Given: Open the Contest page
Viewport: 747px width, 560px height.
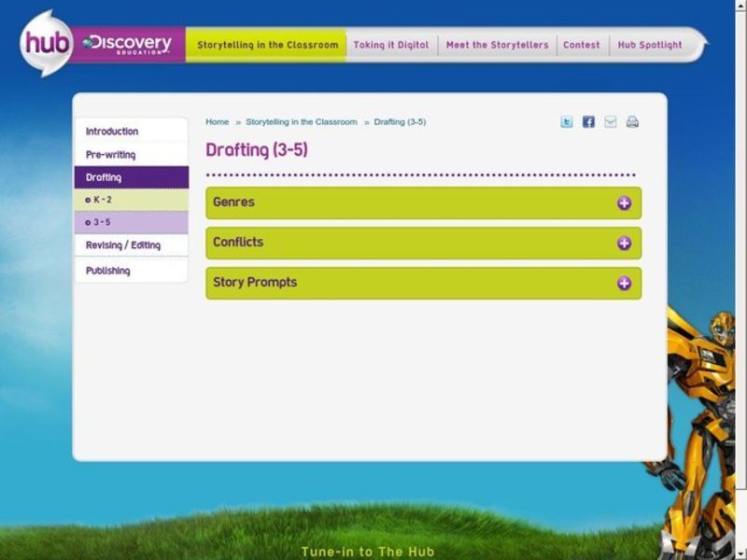Looking at the screenshot, I should point(582,44).
